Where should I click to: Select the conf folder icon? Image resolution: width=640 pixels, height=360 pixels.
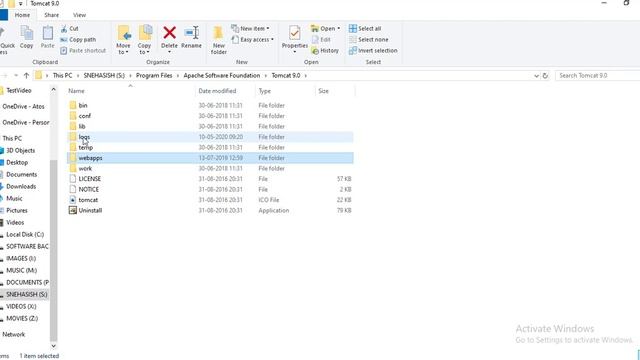tap(73, 116)
